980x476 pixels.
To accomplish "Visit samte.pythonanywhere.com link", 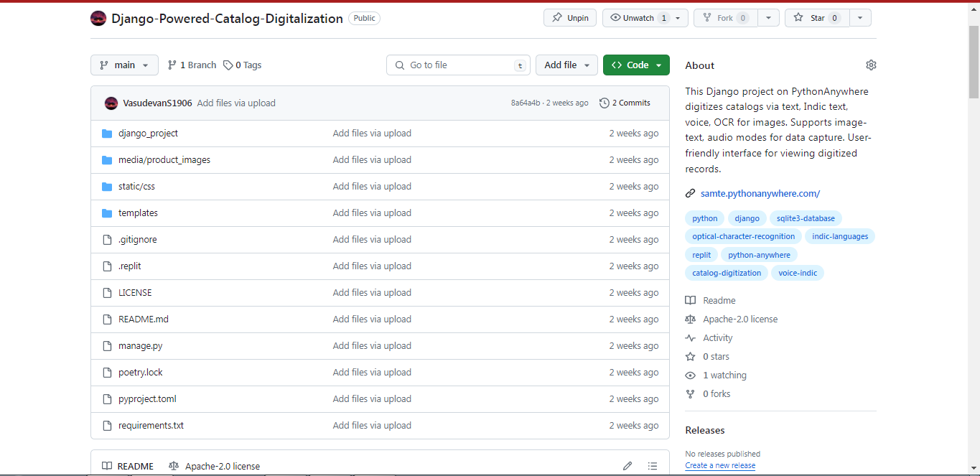I will coord(760,194).
